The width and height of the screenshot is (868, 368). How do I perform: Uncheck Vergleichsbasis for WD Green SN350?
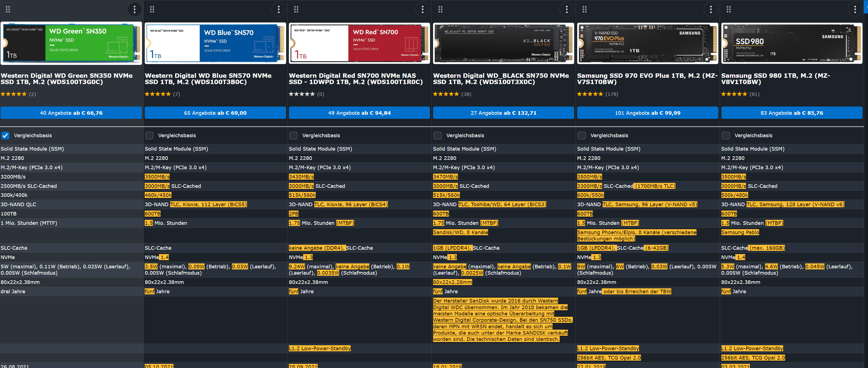[5, 136]
